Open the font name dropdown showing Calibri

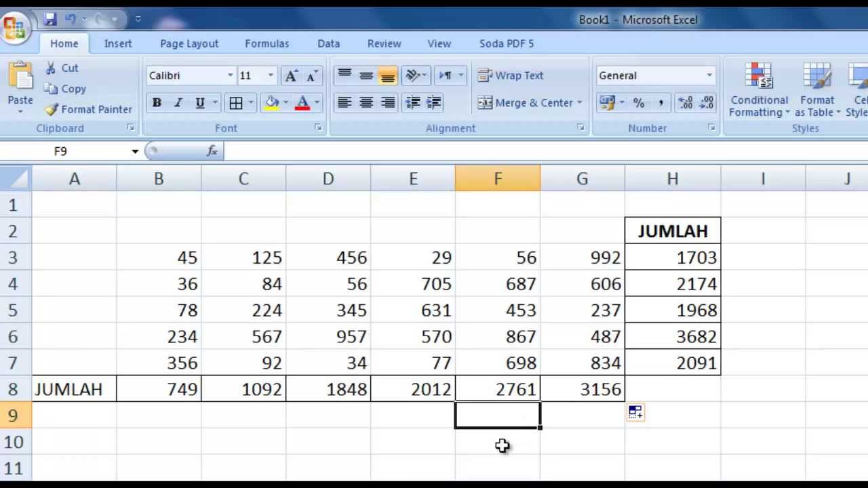[x=230, y=75]
